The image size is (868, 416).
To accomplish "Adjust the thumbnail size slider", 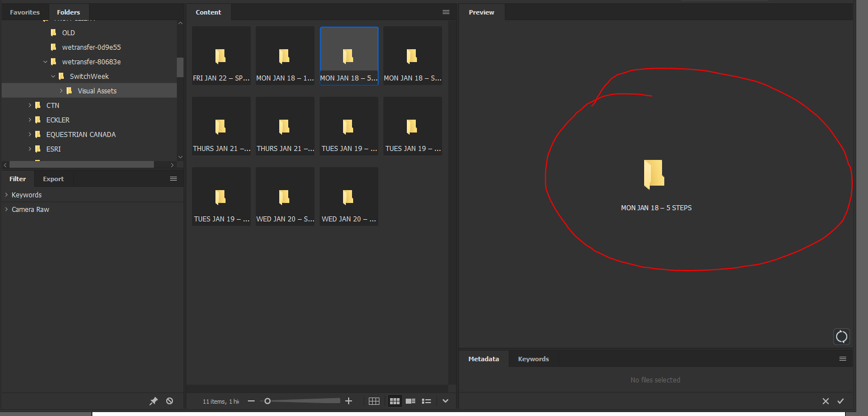I will tap(268, 400).
